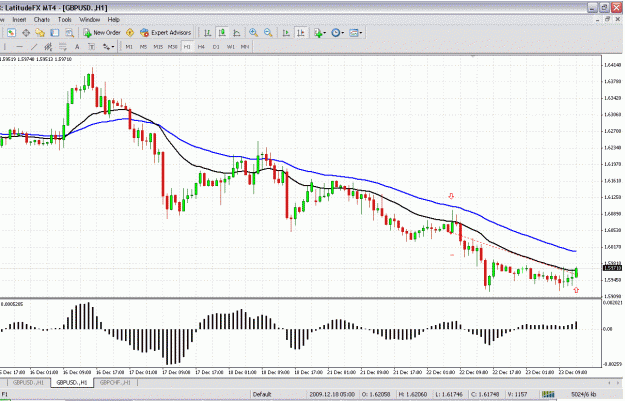Switch timeframe to MN monthly

point(245,47)
